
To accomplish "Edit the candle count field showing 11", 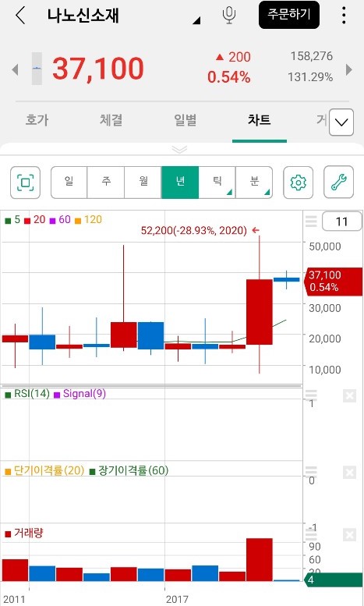I will click(341, 221).
